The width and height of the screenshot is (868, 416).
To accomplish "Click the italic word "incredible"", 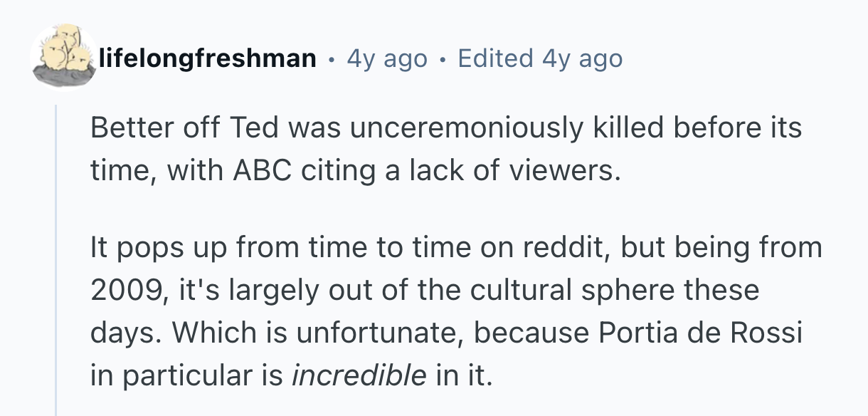I will click(x=359, y=375).
